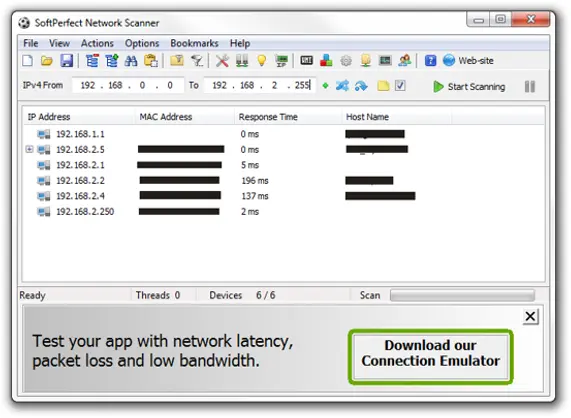Click the collapse all tree icon
Viewport: 571px width, 418px height.
point(92,61)
